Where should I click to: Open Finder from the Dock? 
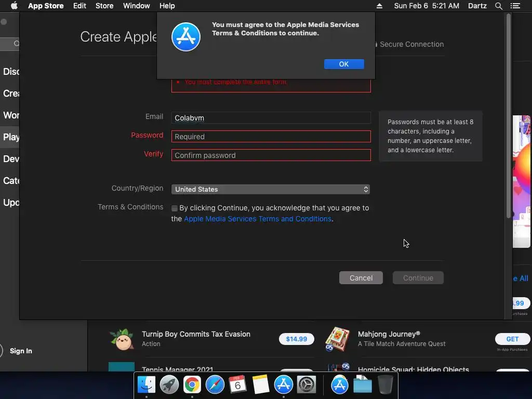[x=146, y=385]
